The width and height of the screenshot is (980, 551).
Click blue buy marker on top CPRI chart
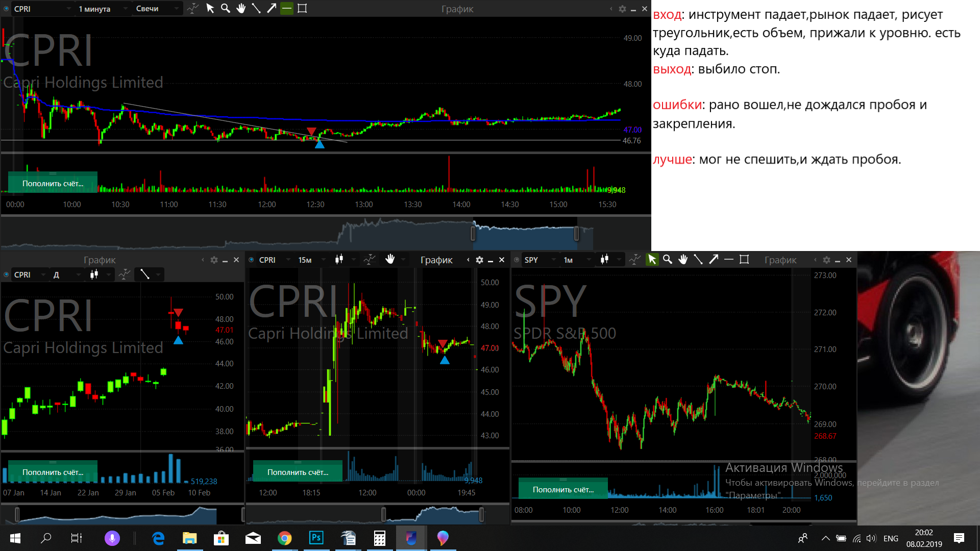click(320, 144)
